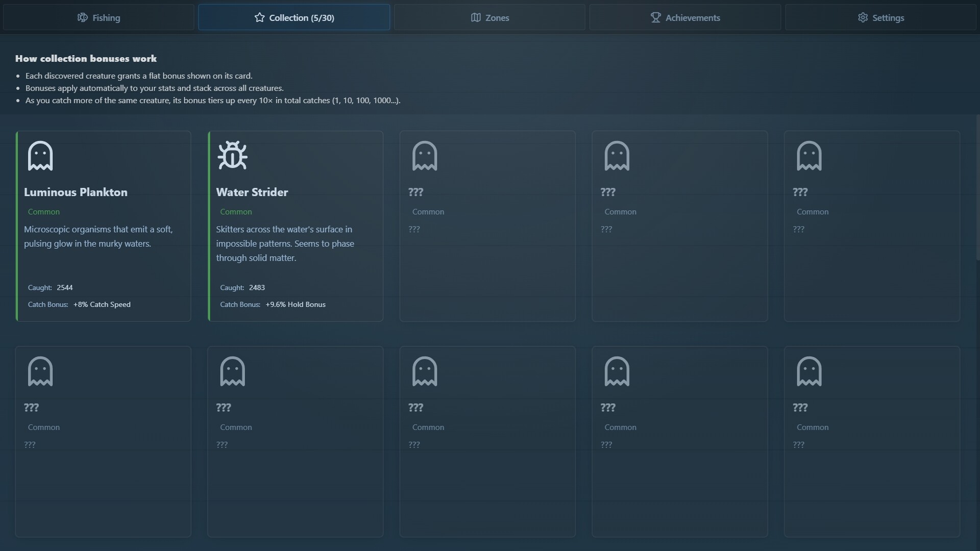Open the Settings tab
The width and height of the screenshot is (980, 551).
tap(880, 17)
